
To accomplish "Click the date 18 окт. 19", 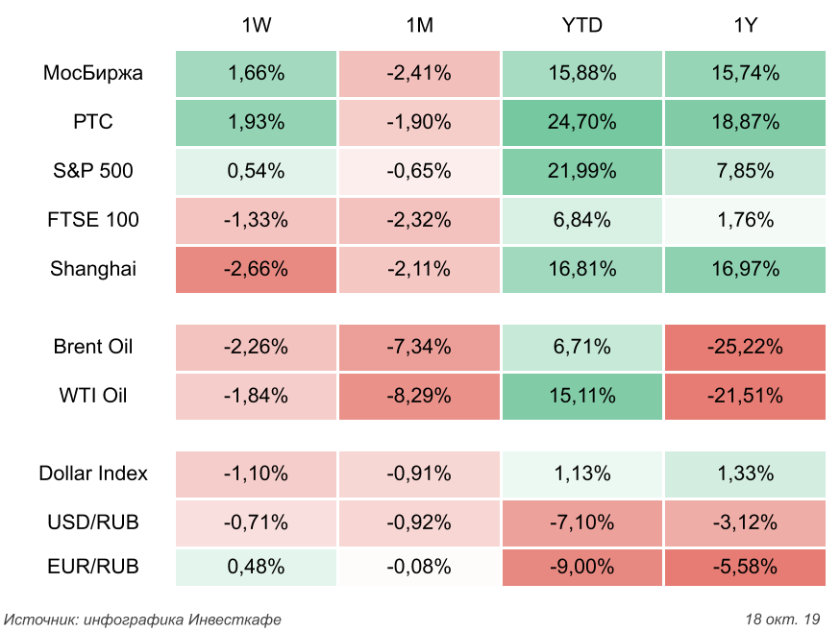I will 783,618.
